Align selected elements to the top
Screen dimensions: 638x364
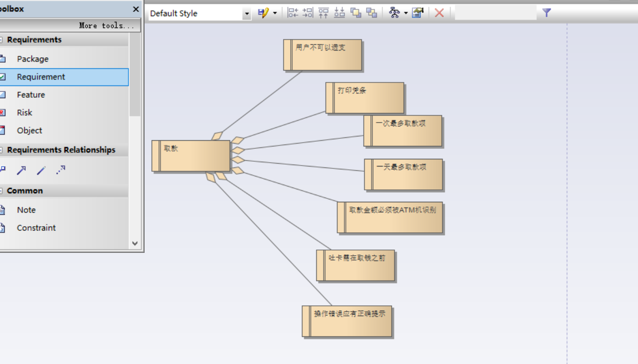click(x=324, y=13)
